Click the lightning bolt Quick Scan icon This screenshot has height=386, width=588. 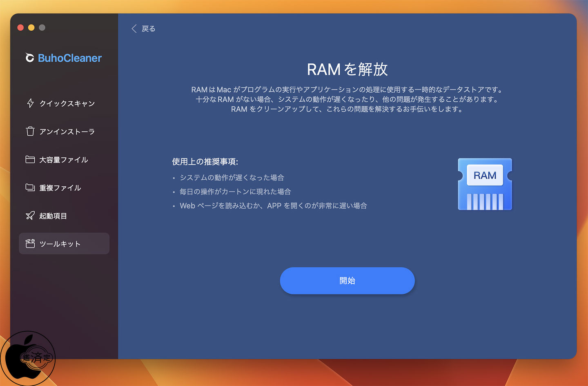point(30,103)
